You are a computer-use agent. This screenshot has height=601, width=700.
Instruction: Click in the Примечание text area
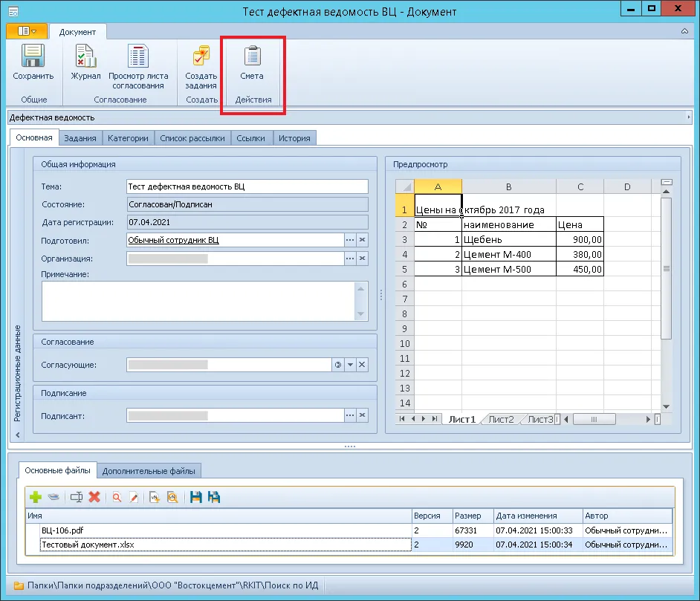[198, 301]
